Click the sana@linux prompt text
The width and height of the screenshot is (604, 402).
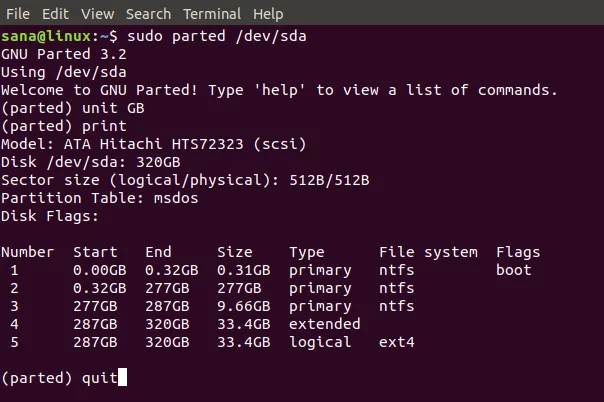click(46, 36)
